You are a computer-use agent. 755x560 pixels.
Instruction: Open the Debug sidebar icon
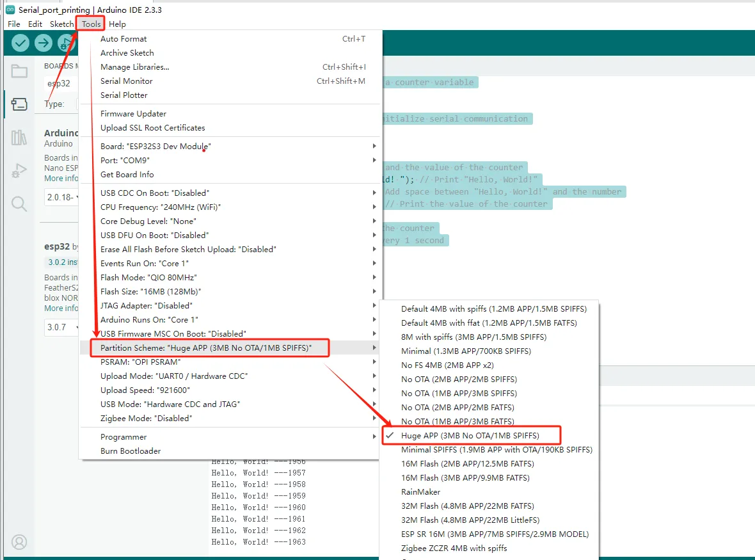[19, 170]
